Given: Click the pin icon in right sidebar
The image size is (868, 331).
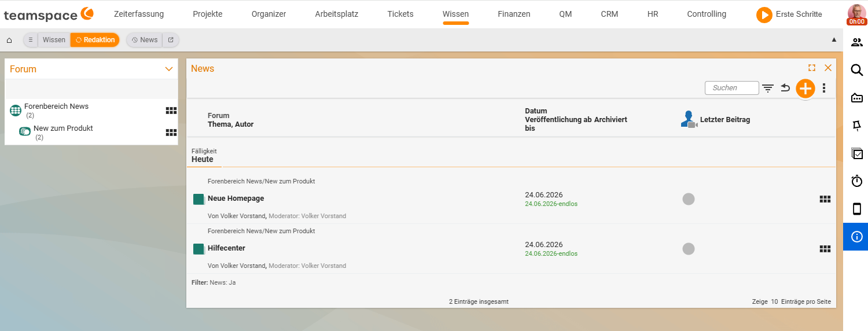Looking at the screenshot, I should tap(857, 126).
